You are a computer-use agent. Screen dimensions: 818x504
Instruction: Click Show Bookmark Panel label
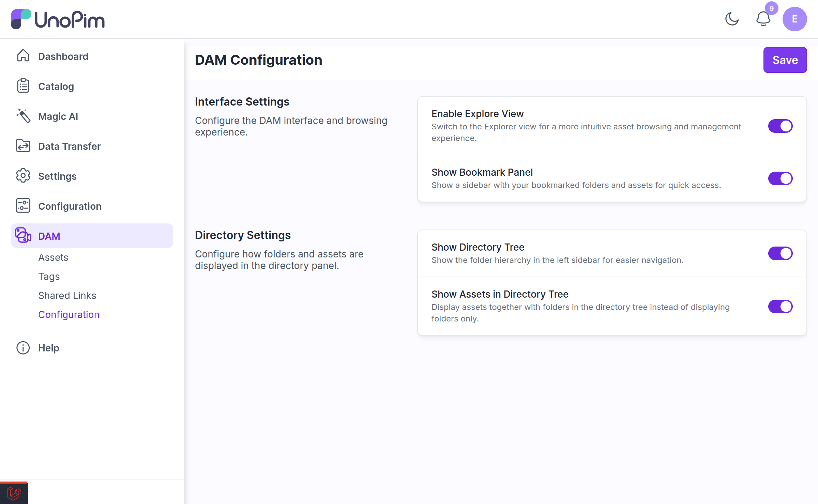point(482,172)
